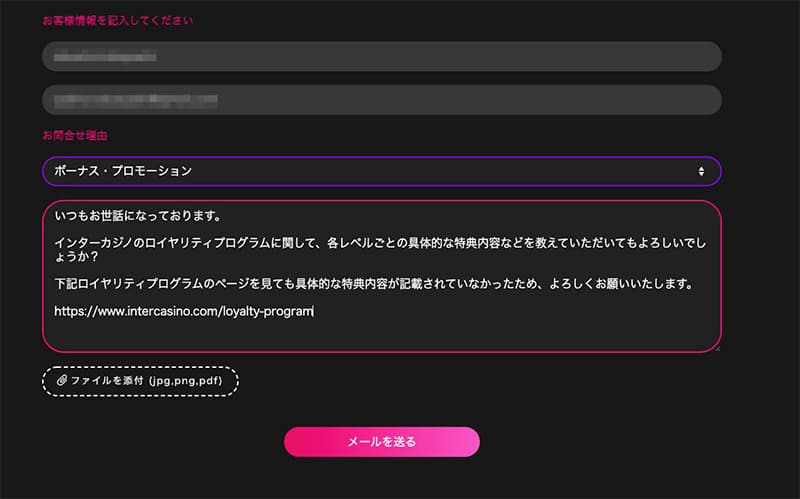Click the いつもお世話になっております greeting line
Image resolution: width=800 pixels, height=499 pixels.
138,216
